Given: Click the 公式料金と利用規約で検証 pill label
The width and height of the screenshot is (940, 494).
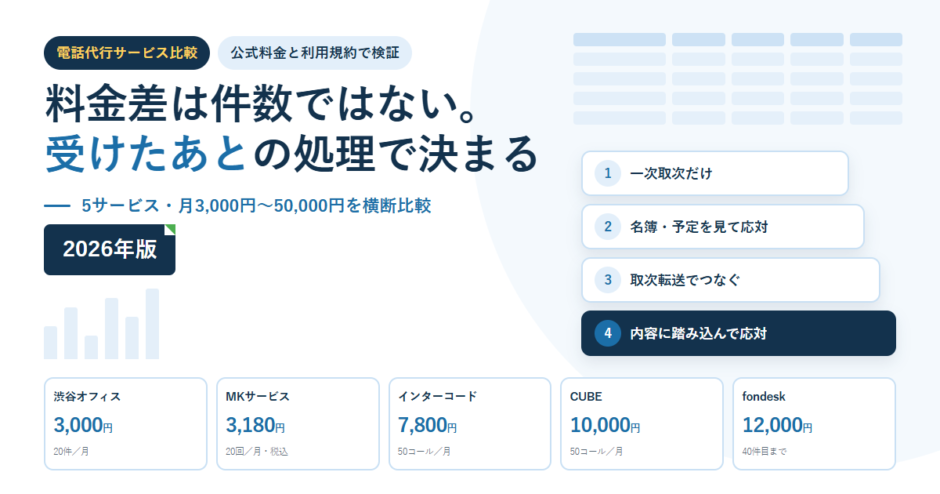Looking at the screenshot, I should click(315, 53).
